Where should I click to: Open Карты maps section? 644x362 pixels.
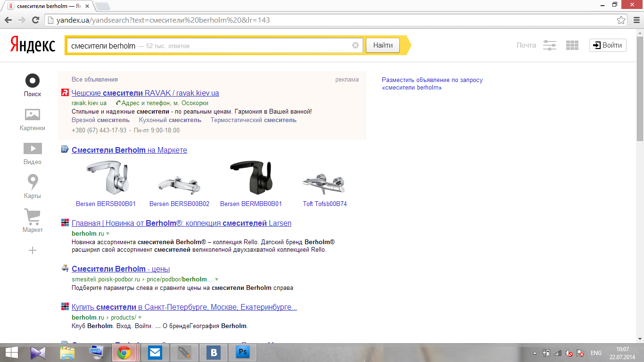point(33,187)
